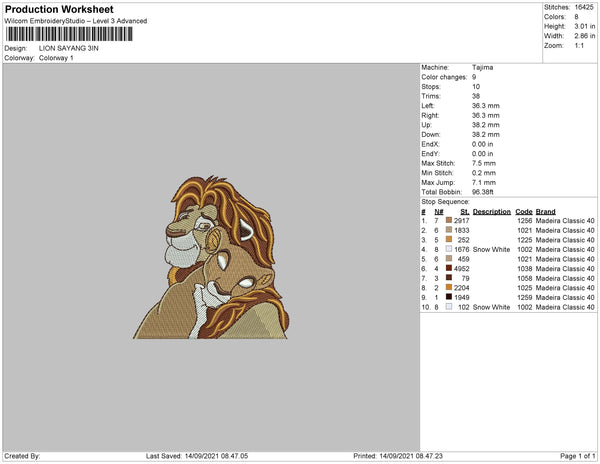Click the 'Brand' column header
Screen dimensions: 600x464
(x=545, y=212)
